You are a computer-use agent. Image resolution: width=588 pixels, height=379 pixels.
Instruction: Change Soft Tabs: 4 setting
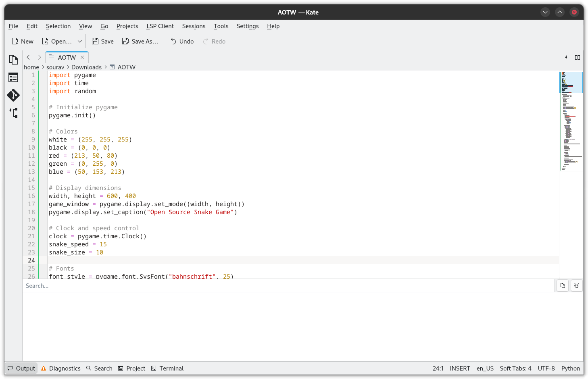[515, 368]
